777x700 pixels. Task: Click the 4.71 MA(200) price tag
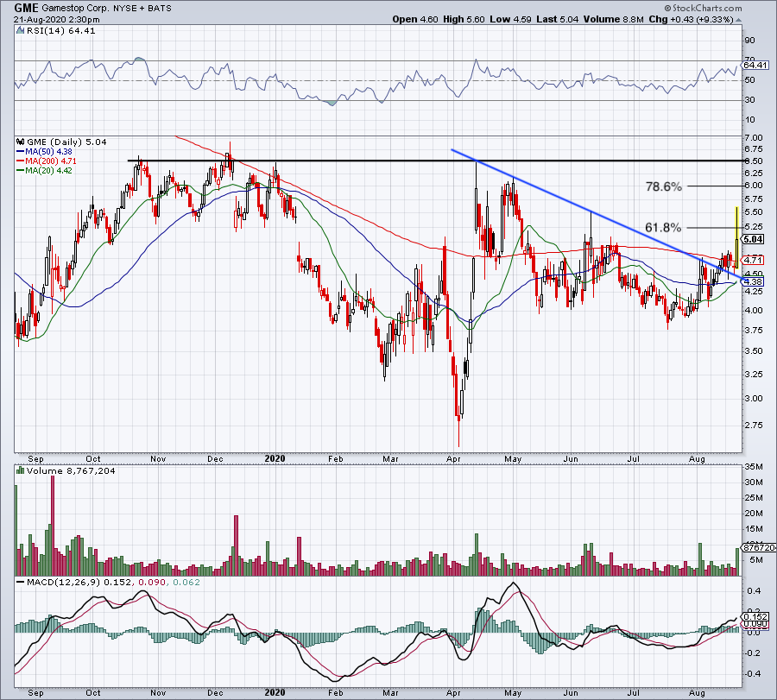click(x=754, y=260)
